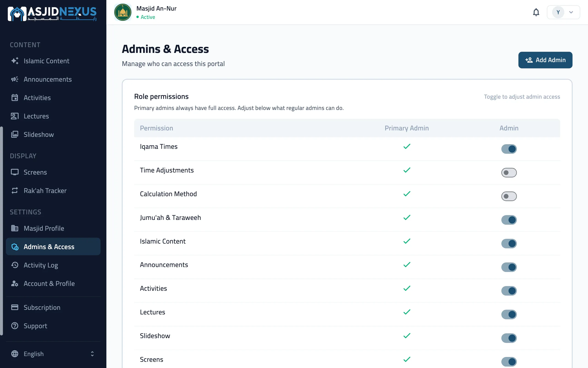588x368 pixels.
Task: Click the Screens monitor icon in sidebar
Action: pyautogui.click(x=14, y=172)
